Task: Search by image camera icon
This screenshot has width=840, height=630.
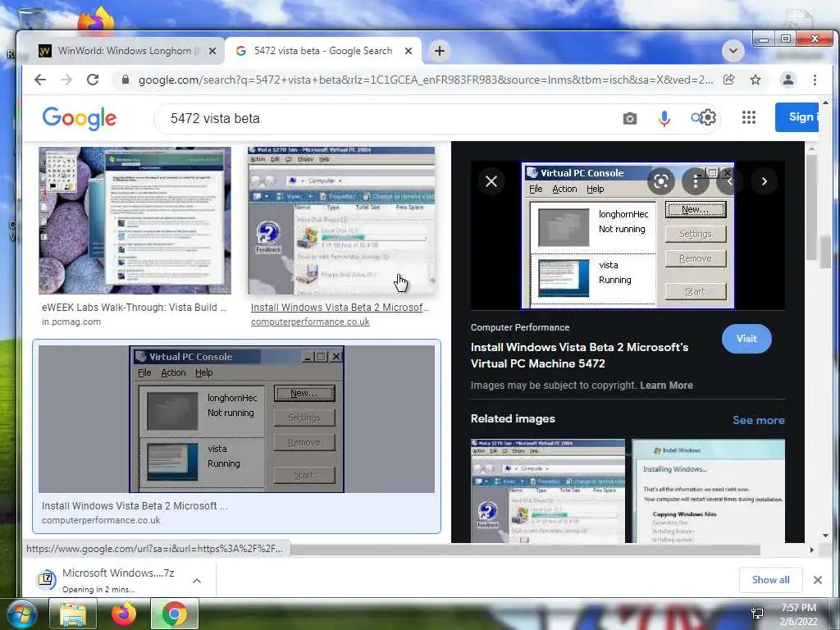Action: tap(630, 118)
